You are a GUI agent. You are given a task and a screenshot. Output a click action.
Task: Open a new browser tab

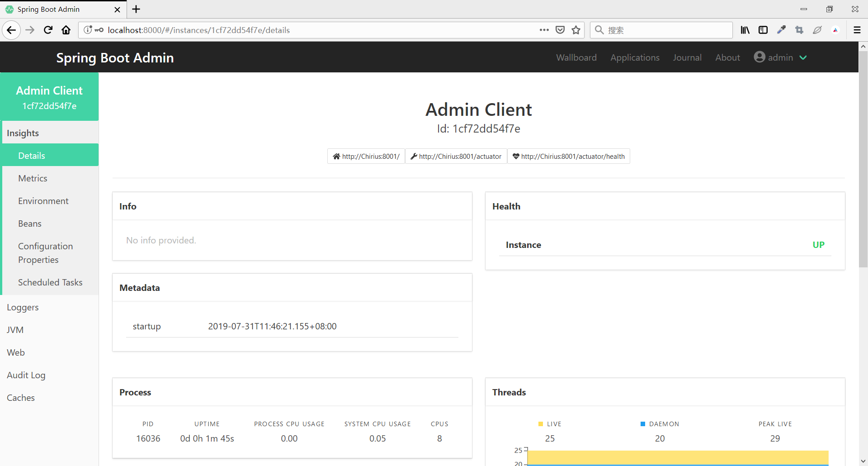[136, 9]
